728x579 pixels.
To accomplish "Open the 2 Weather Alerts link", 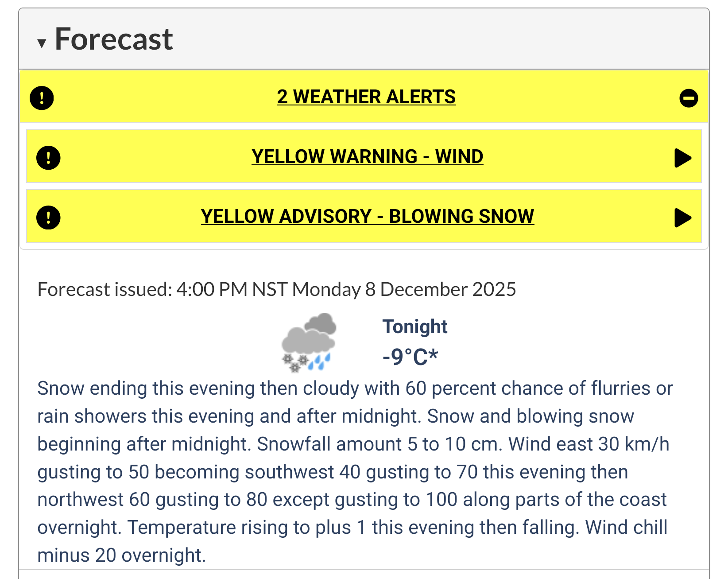I will click(366, 97).
